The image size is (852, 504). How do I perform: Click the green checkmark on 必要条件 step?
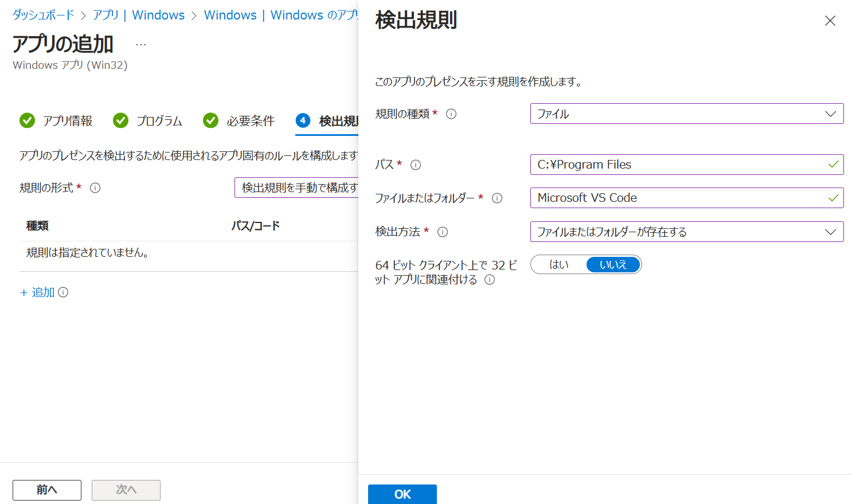[210, 120]
